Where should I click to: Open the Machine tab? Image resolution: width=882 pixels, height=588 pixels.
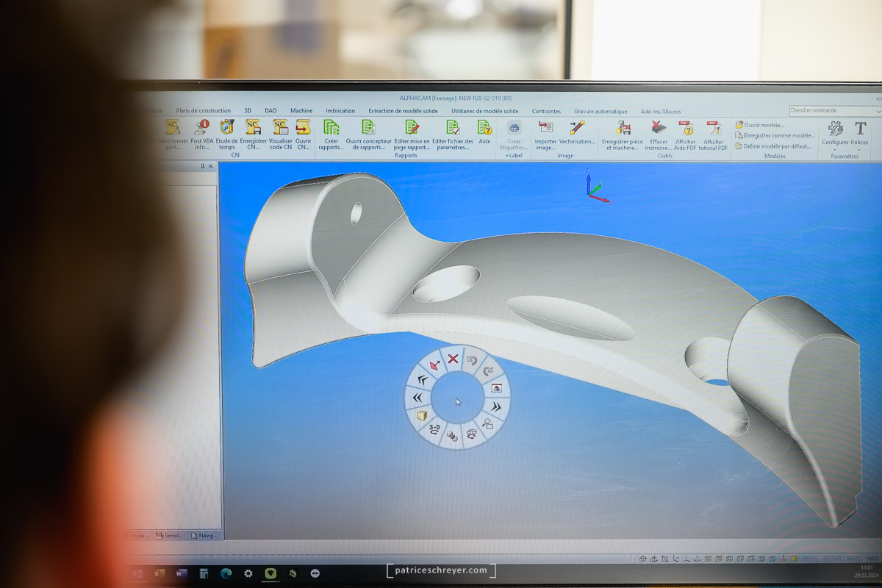point(301,111)
